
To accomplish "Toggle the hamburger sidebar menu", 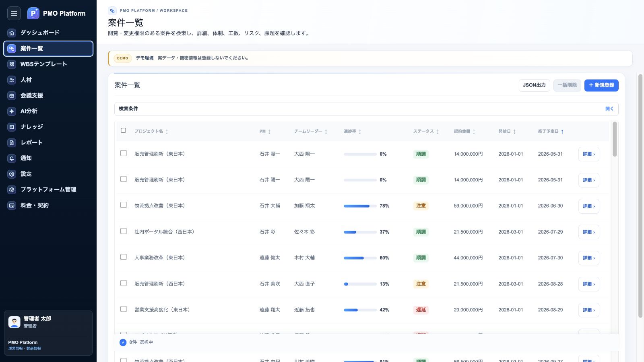I will point(14,13).
